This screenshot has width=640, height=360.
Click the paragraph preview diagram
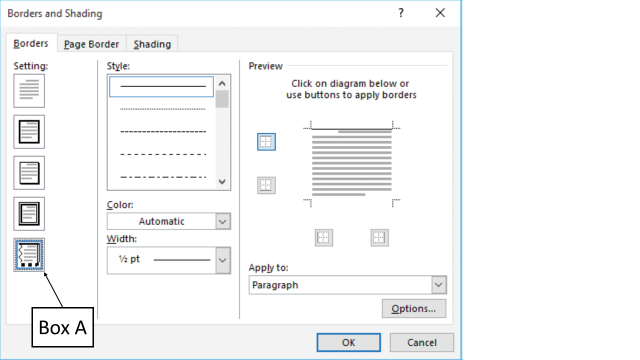tap(351, 164)
